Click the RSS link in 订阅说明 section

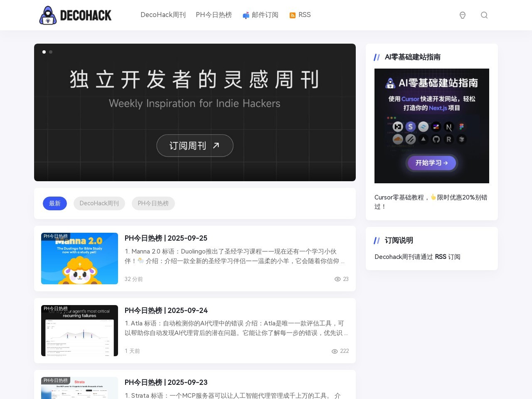coord(441,257)
